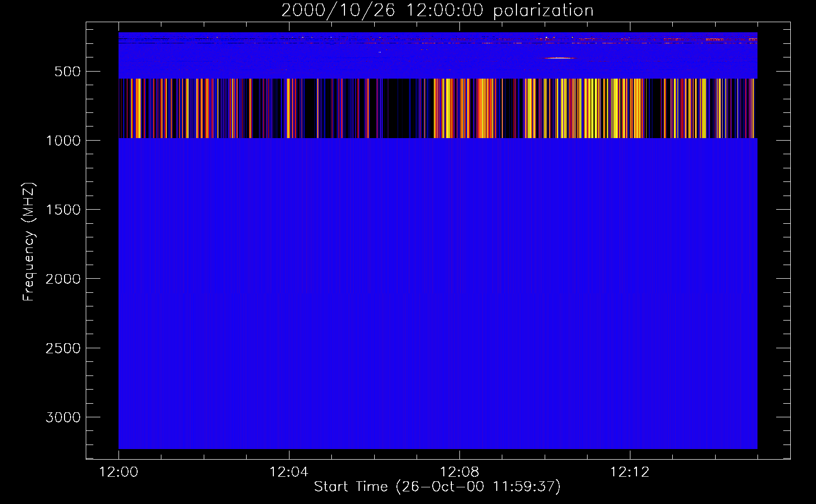This screenshot has height=504, width=816.
Task: Click the uniform blue region at 2000 MHz, 12:08
Action: 459,278
